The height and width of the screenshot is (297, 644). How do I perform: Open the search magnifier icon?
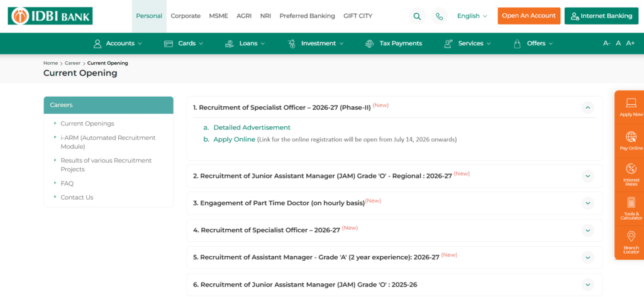pos(418,16)
